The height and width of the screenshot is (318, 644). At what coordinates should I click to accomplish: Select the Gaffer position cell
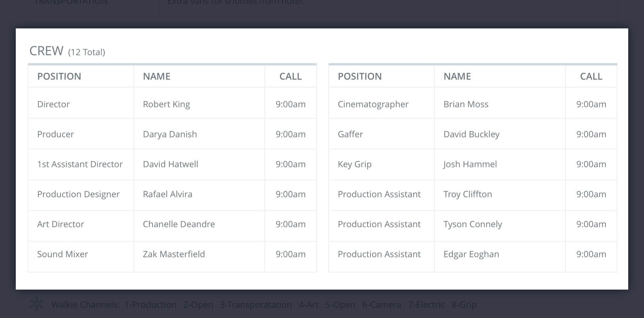click(350, 134)
